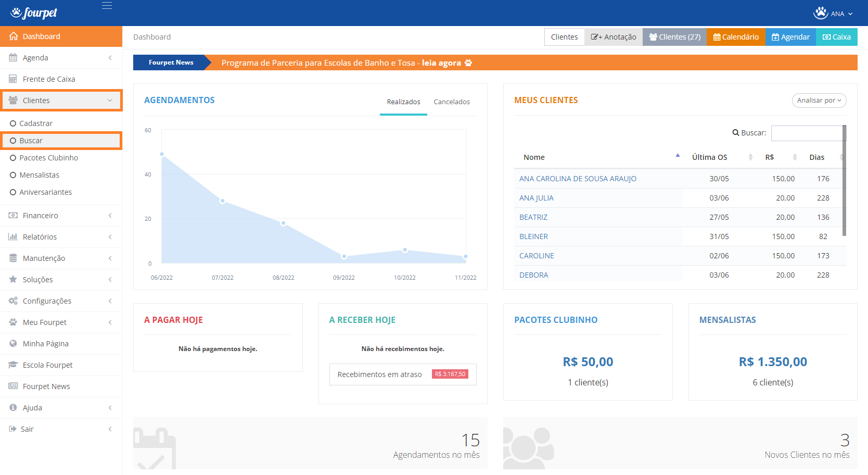Click the Minha Página globe icon
This screenshot has height=475, width=868.
(13, 344)
